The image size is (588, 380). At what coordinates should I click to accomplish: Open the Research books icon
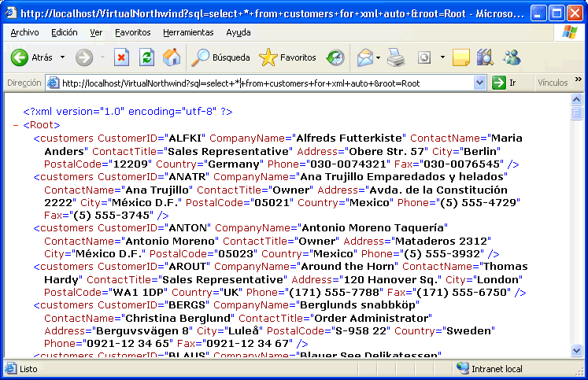click(485, 57)
